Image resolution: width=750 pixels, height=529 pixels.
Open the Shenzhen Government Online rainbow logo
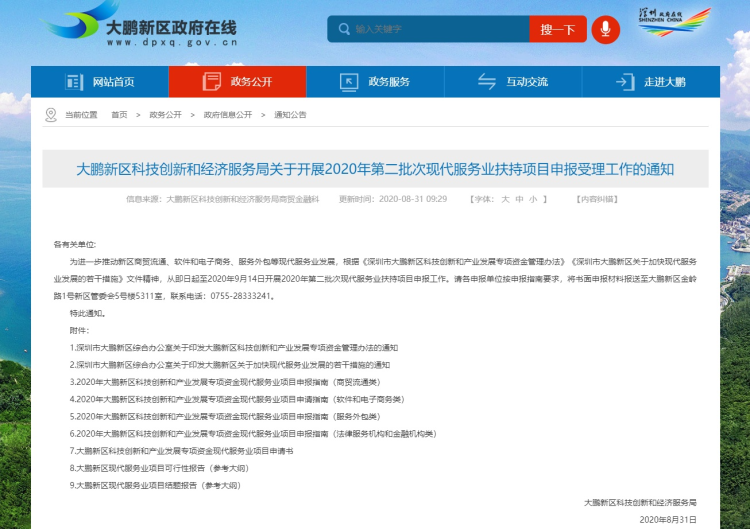(674, 22)
